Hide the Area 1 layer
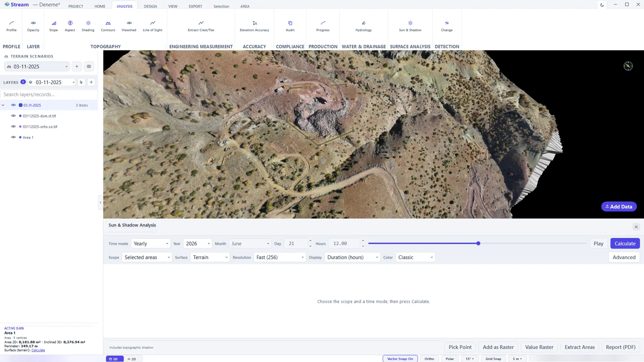644x362 pixels. click(13, 137)
